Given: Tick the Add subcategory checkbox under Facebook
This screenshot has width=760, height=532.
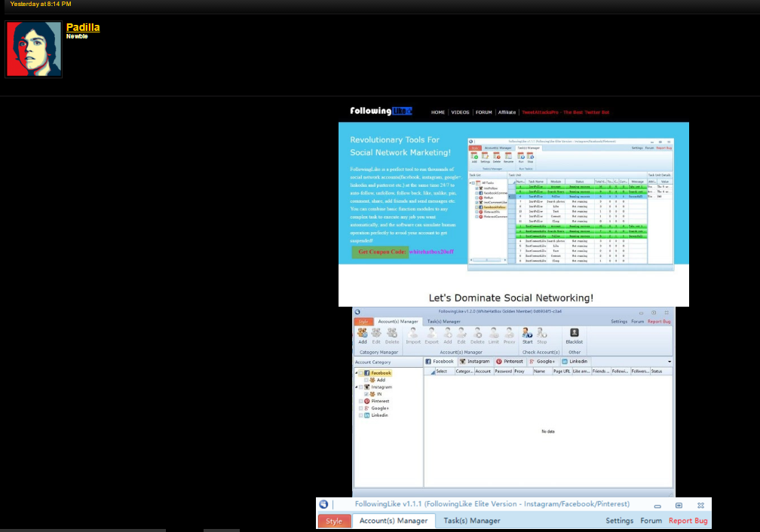Looking at the screenshot, I should coord(366,381).
